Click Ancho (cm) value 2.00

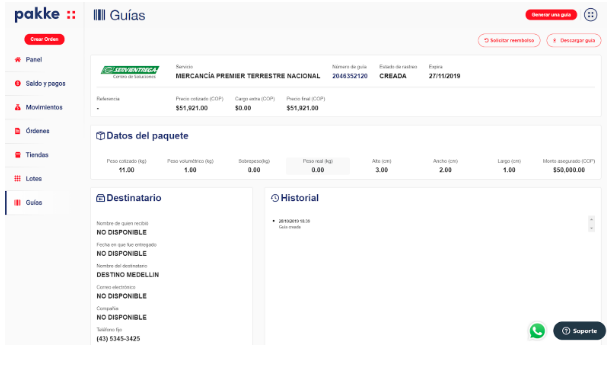click(x=445, y=170)
